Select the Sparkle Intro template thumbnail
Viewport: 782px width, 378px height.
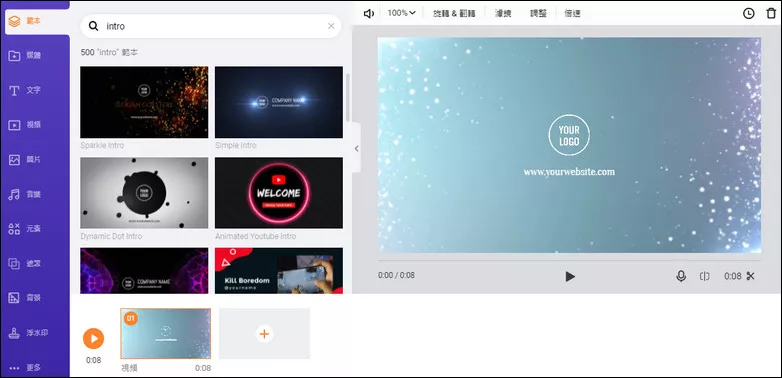coord(144,102)
